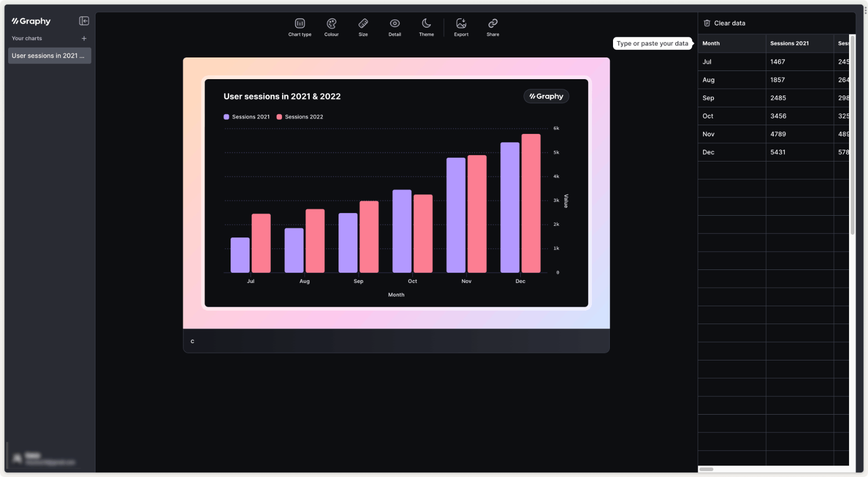Toggle the Sessions 2021 legend item
Image resolution: width=868 pixels, height=477 pixels.
coord(246,117)
